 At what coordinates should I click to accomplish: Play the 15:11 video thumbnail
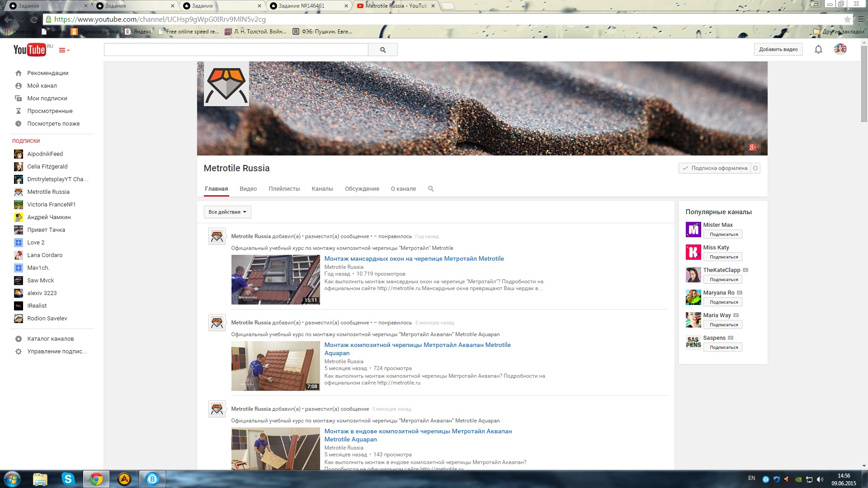276,280
